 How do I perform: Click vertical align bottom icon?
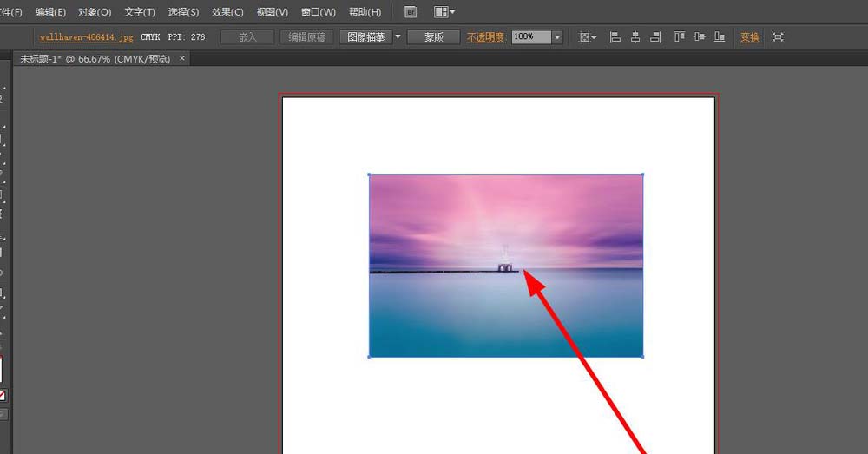(720, 37)
